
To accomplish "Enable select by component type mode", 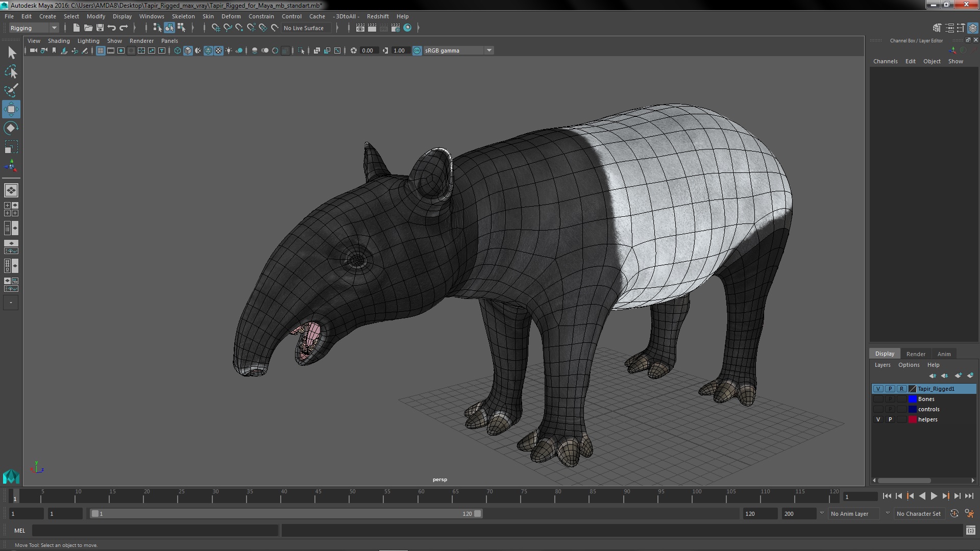I will tap(181, 28).
